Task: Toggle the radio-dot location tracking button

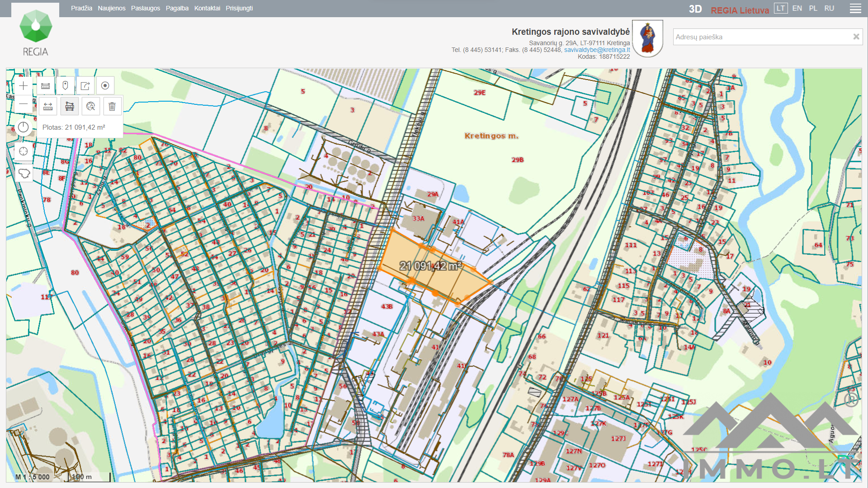Action: point(105,86)
